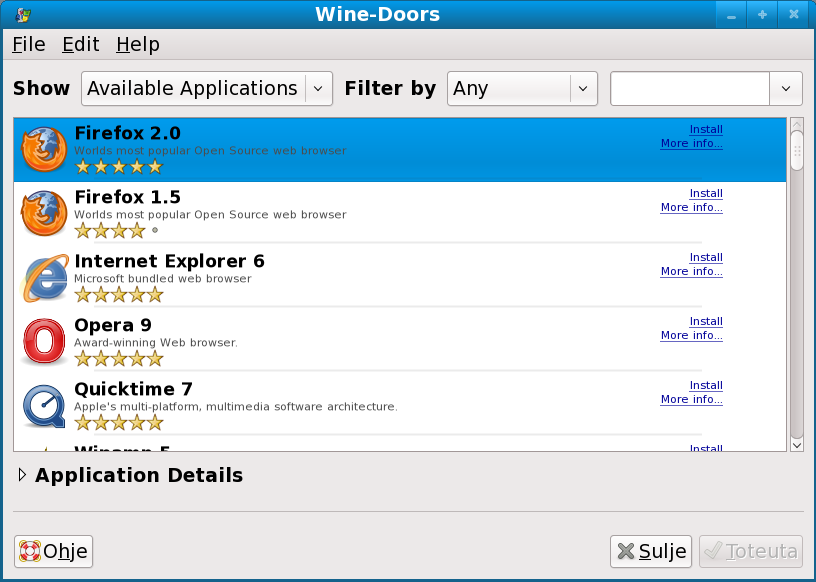816x582 pixels.
Task: Click the Ohje help button
Action: 54,551
